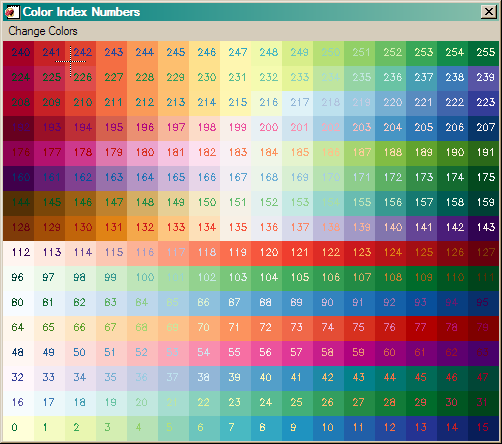Choose color index 95
Screen dimensions: 502x444
coord(484,303)
